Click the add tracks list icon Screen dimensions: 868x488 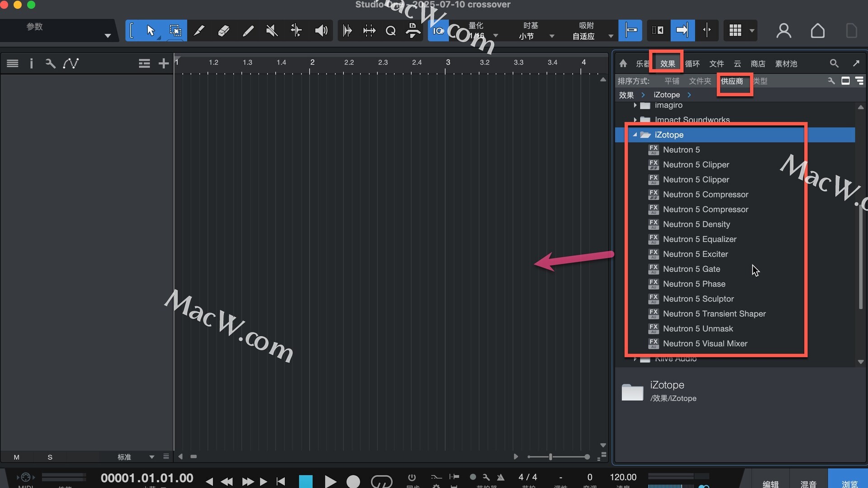pyautogui.click(x=144, y=63)
